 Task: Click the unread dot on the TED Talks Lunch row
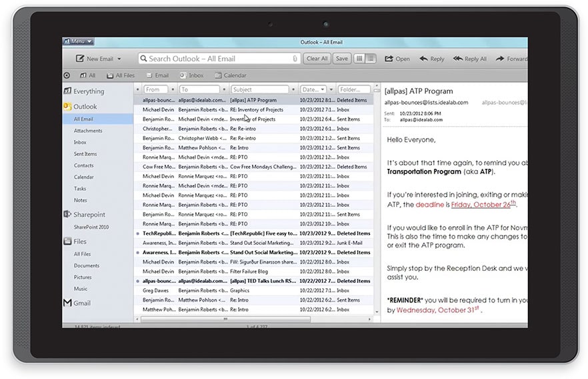(137, 281)
